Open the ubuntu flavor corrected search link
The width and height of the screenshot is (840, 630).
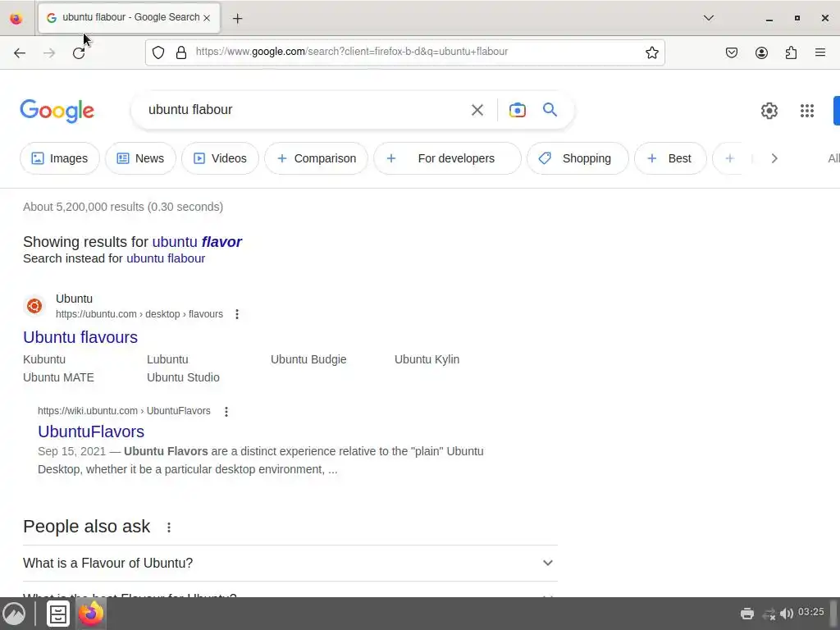197,242
